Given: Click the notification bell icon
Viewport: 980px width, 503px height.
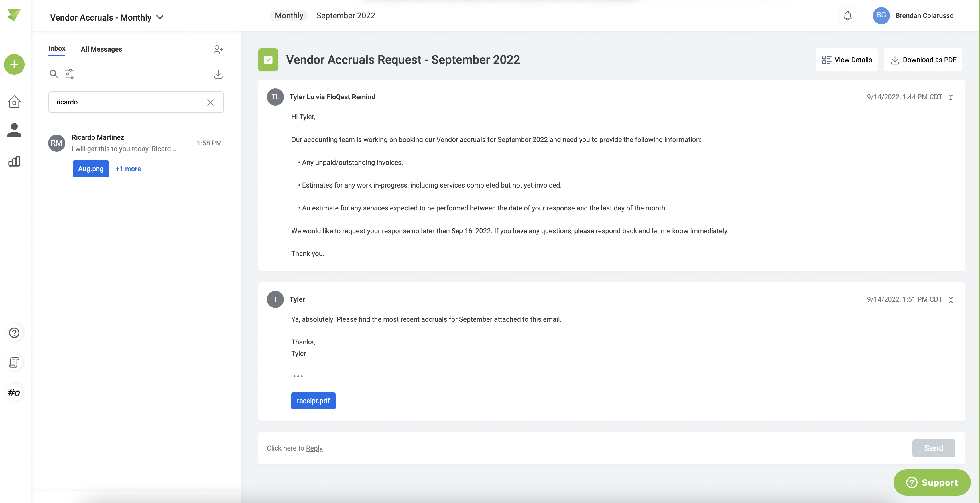Looking at the screenshot, I should pos(847,16).
